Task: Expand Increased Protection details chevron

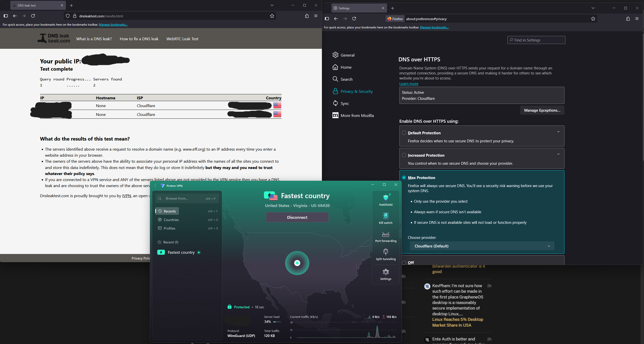Action: pos(558,154)
